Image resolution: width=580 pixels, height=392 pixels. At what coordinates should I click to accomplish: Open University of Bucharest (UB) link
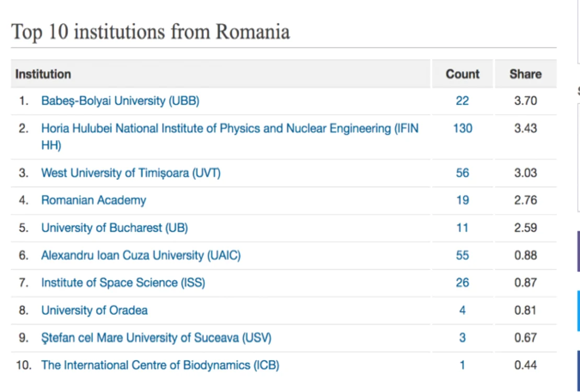click(x=114, y=228)
